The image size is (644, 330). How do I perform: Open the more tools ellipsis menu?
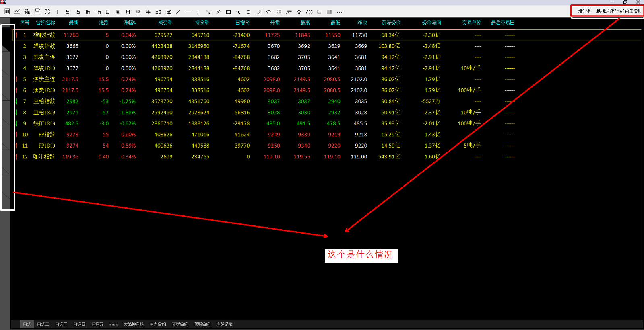coord(340,12)
